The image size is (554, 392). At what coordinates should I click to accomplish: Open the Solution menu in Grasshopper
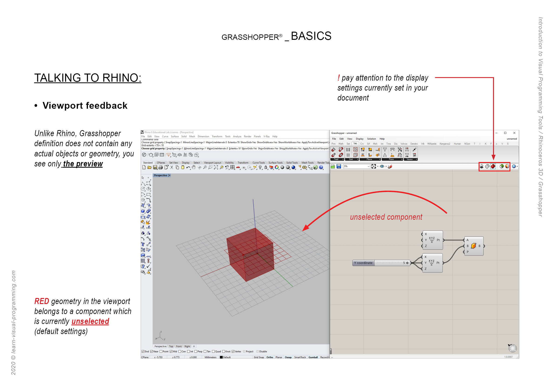[x=372, y=139]
